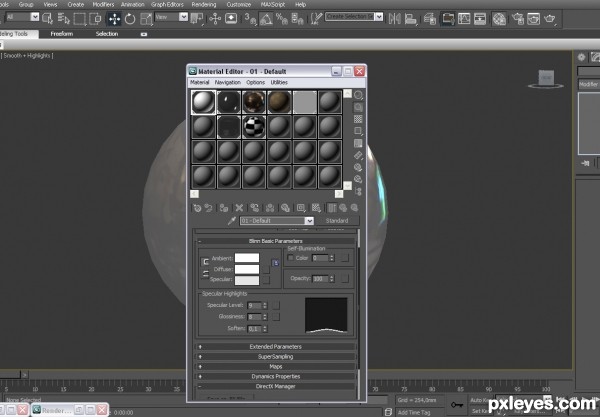Open Render Setup from main toolbar
The height and width of the screenshot is (417, 600).
tap(518, 19)
